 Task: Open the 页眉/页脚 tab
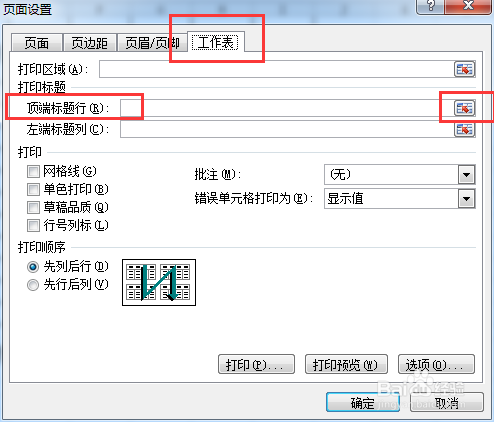(152, 43)
